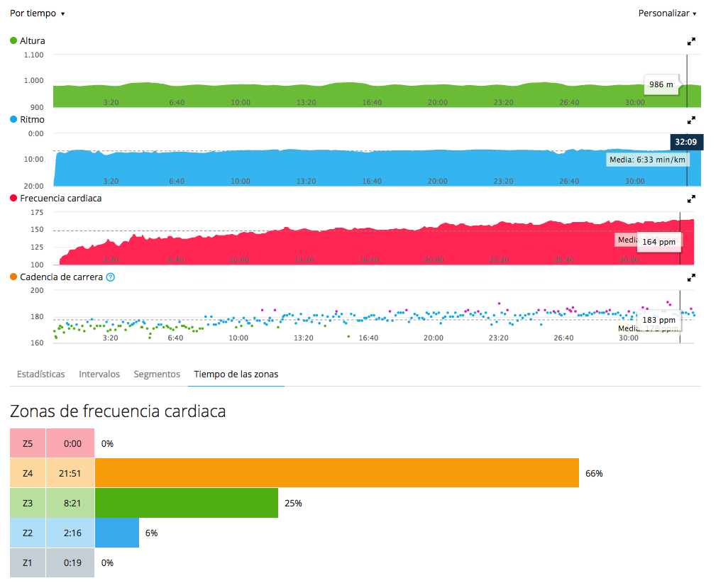Viewport: 728px width, 588px height.
Task: Expand the Frecuencia cardiaca chart
Action: point(691,199)
